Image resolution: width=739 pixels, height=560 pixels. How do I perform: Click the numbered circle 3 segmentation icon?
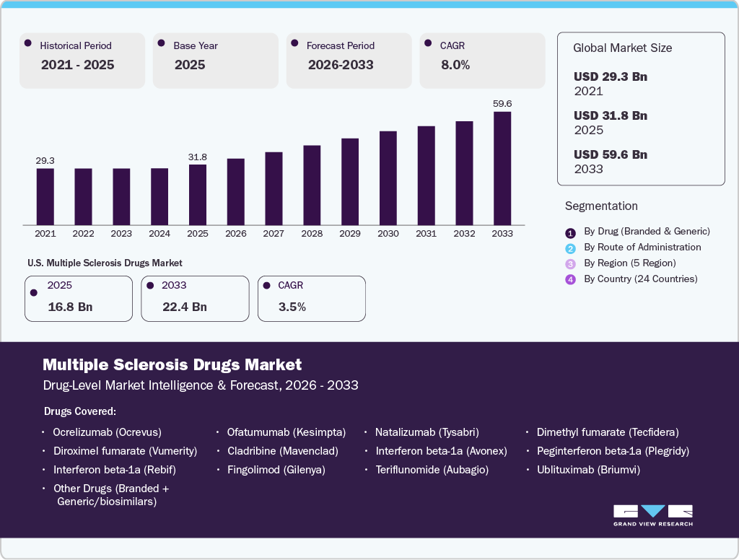[x=570, y=264]
